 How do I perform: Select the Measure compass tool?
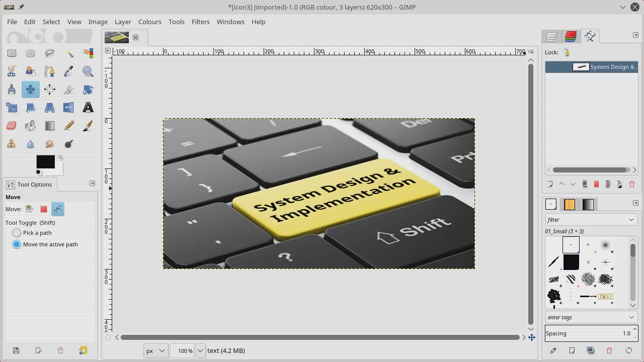(x=12, y=89)
